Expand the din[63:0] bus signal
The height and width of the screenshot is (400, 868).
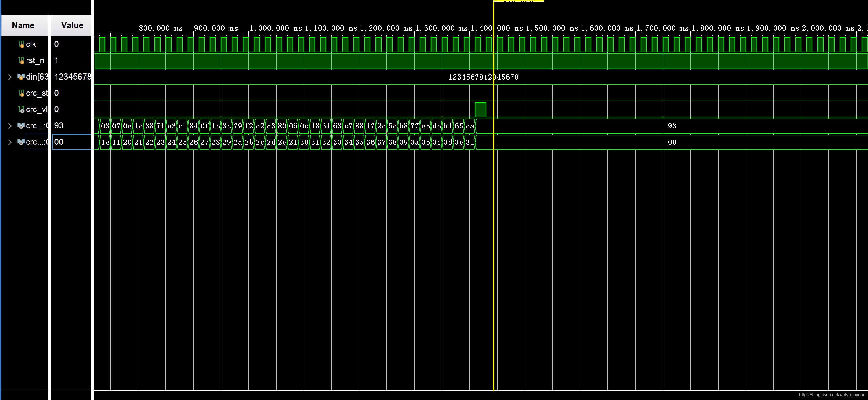coord(9,77)
